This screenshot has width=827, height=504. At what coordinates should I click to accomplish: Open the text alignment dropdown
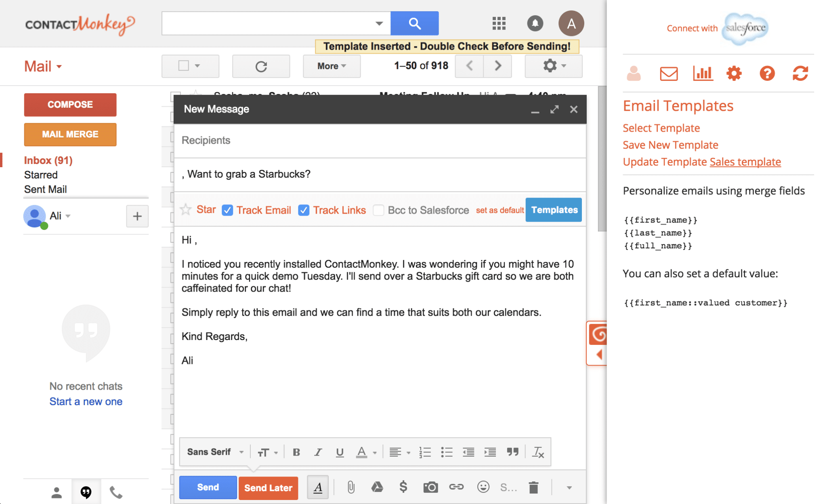(400, 452)
